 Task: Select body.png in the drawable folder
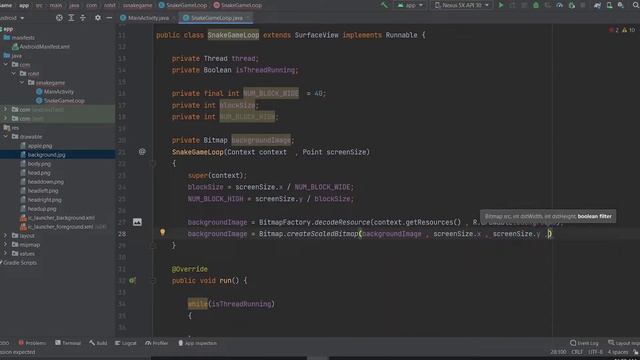[36, 164]
